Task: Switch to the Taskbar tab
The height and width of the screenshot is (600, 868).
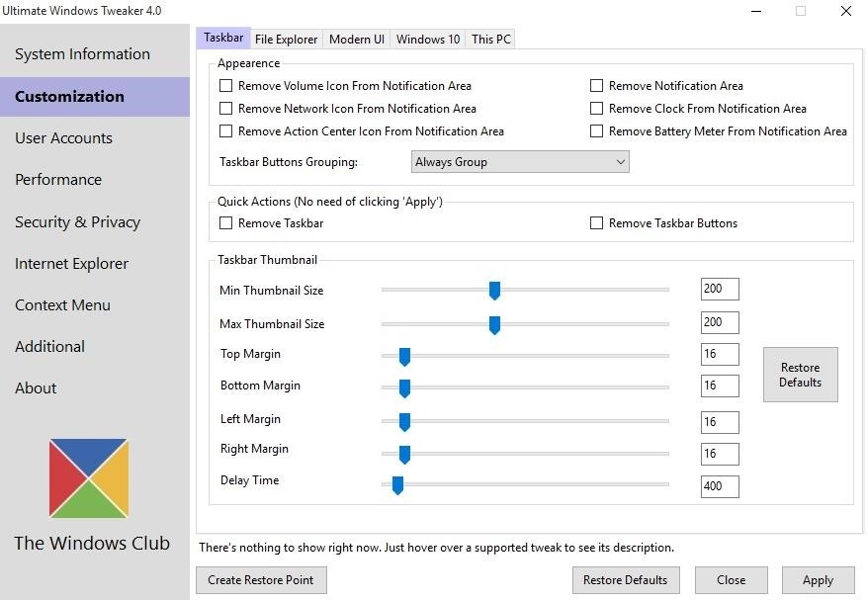Action: pos(223,38)
